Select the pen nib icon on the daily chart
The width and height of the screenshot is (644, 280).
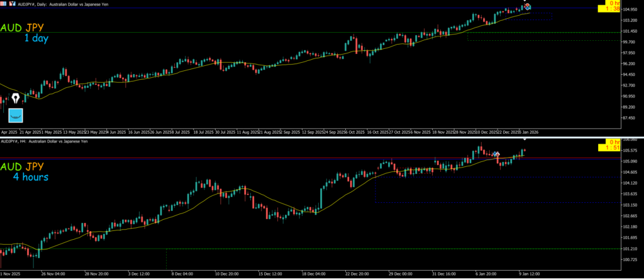pyautogui.click(x=15, y=99)
